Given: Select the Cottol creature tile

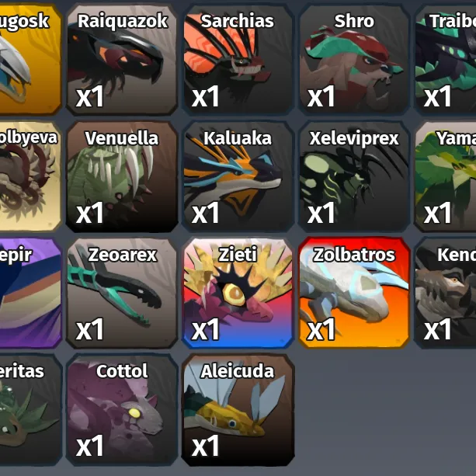Looking at the screenshot, I should (122, 410).
